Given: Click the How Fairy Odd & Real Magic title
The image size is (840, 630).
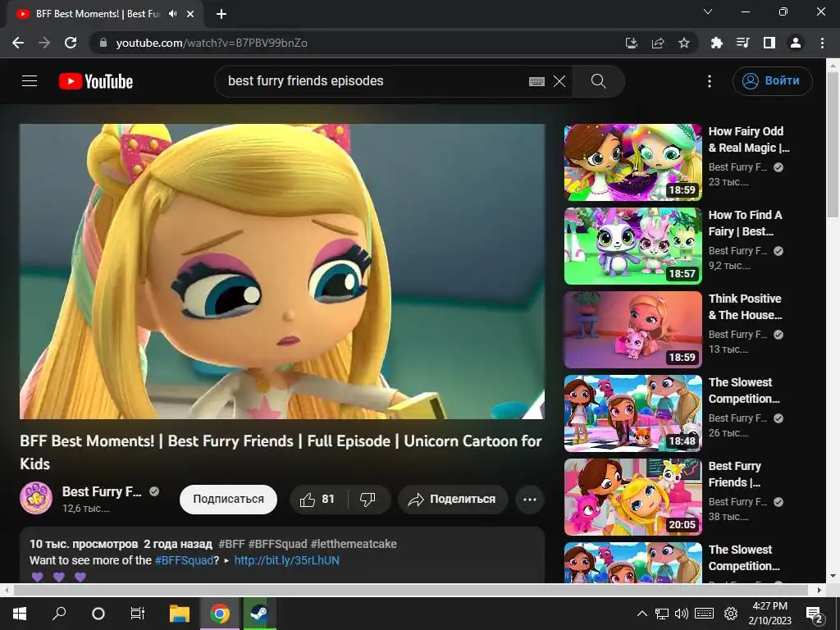Looking at the screenshot, I should tap(748, 139).
